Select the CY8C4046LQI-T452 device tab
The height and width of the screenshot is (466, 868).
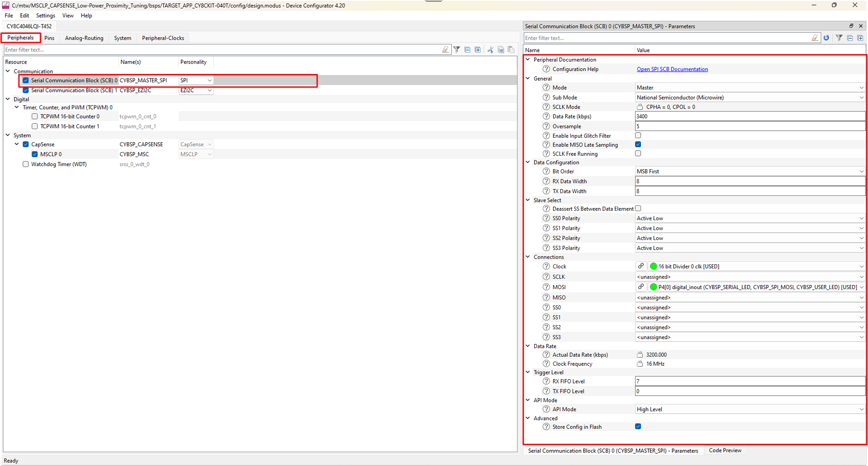pos(29,26)
